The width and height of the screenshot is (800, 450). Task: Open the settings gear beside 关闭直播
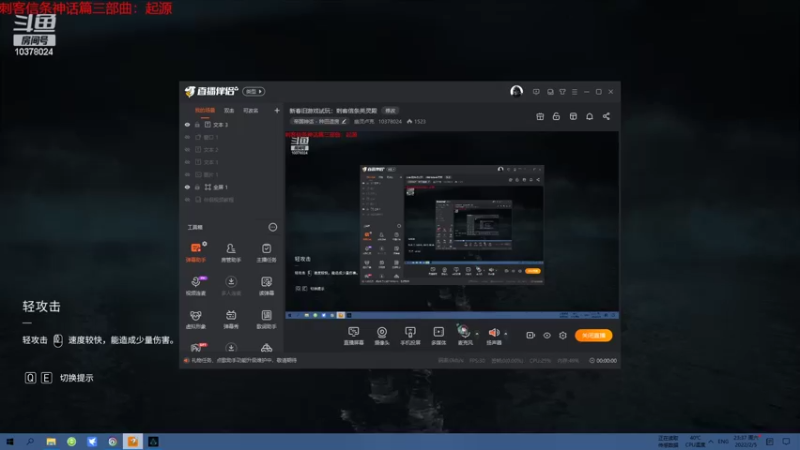(563, 335)
